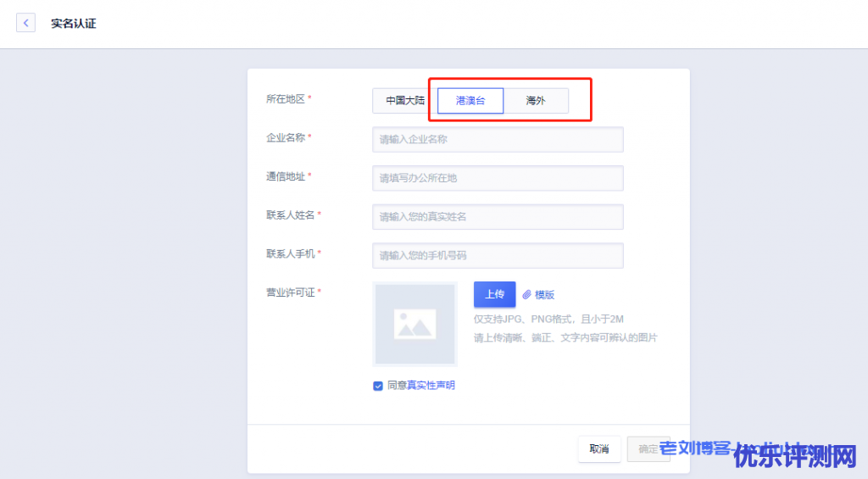The width and height of the screenshot is (868, 479).
Task: Click the 联系人姓名 input field
Action: click(498, 217)
